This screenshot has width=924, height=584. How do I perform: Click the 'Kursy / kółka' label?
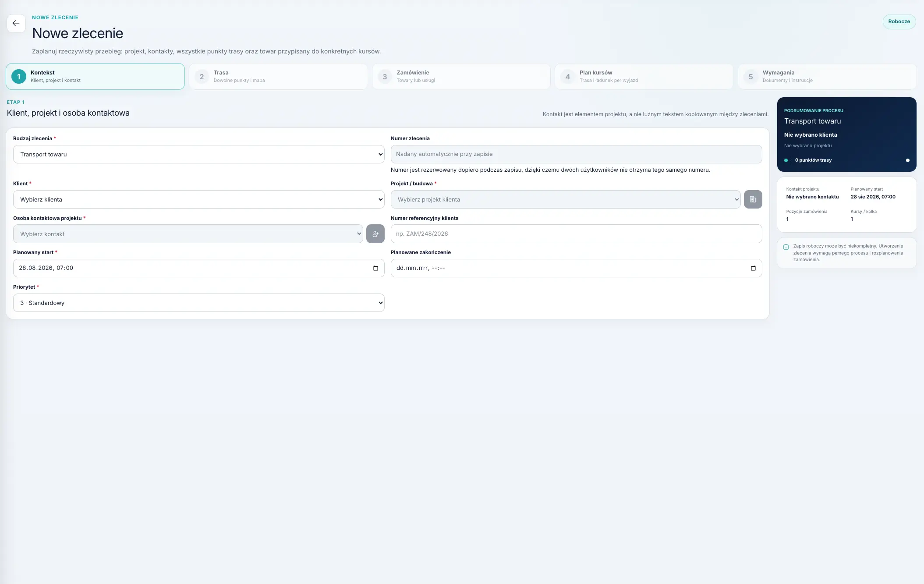click(x=864, y=212)
